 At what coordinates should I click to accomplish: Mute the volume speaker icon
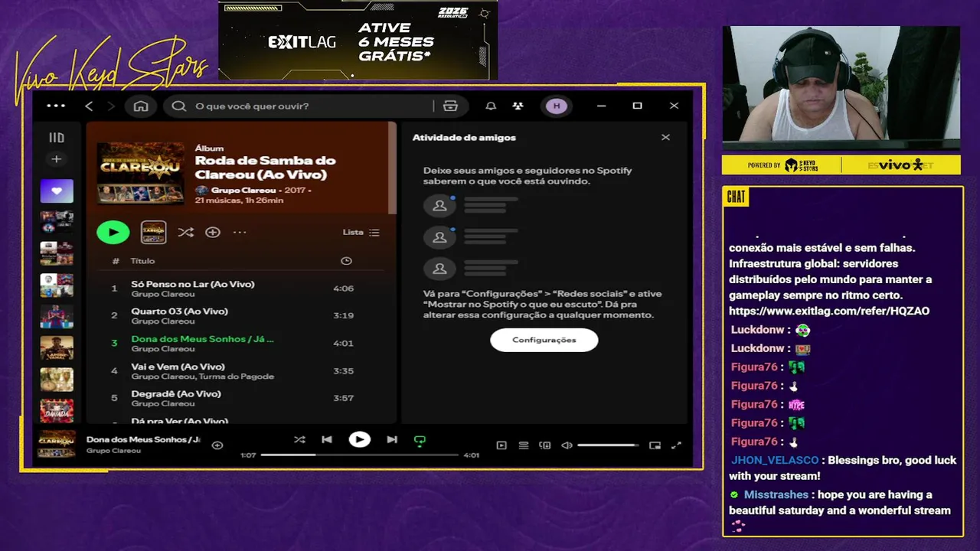pos(567,445)
